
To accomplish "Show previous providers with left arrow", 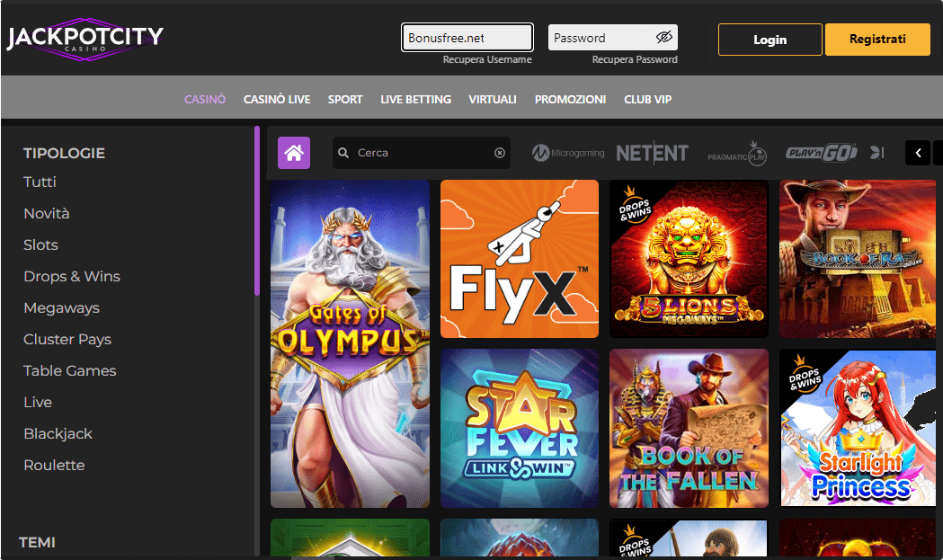I will (x=918, y=153).
